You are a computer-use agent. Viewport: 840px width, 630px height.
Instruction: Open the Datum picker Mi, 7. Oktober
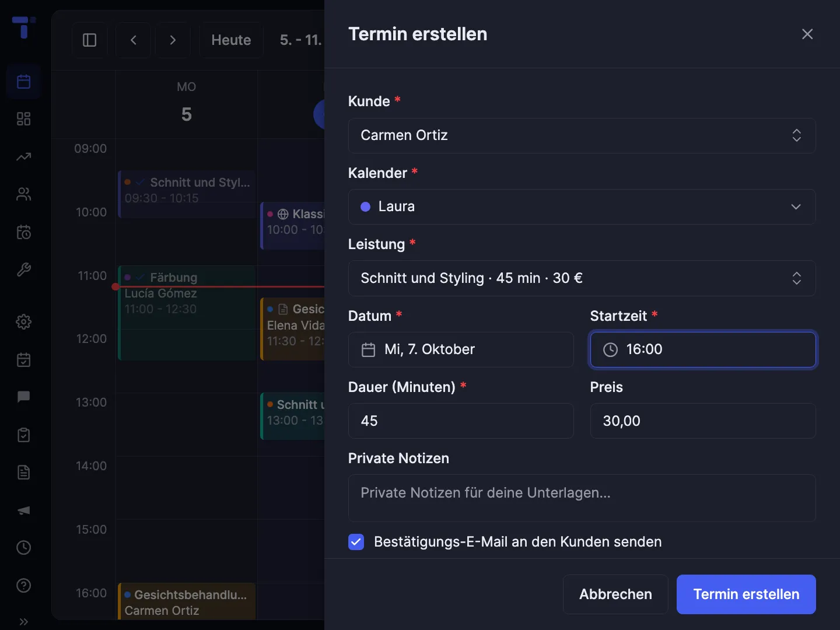[461, 349]
